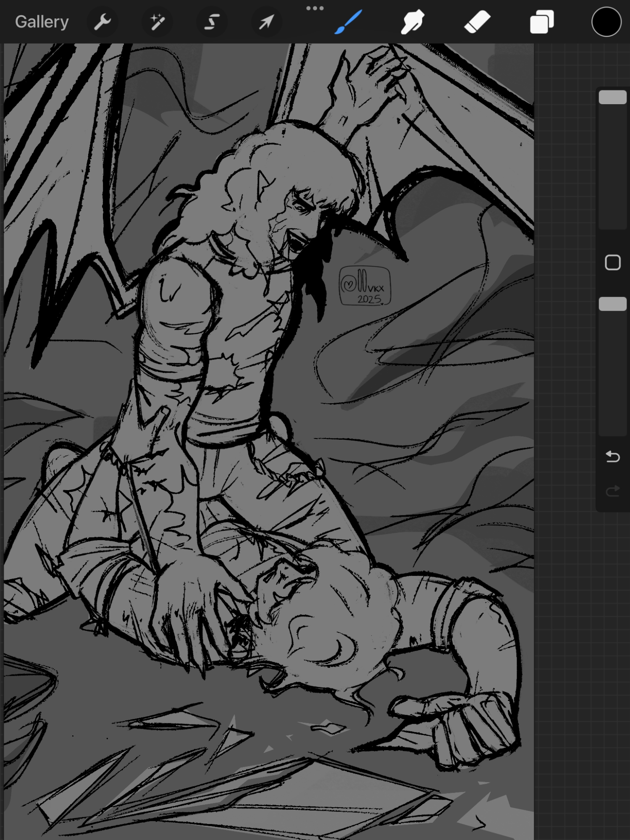Select the Brush tool
630x840 pixels.
348,22
